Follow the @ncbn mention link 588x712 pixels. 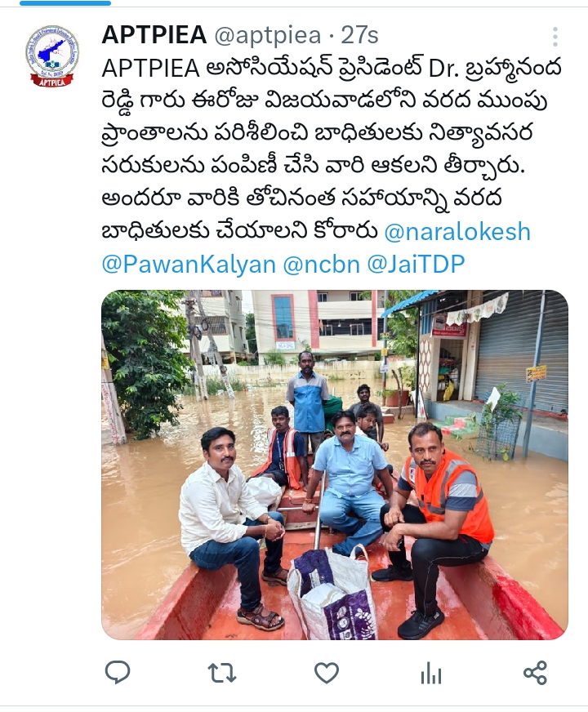pyautogui.click(x=322, y=265)
